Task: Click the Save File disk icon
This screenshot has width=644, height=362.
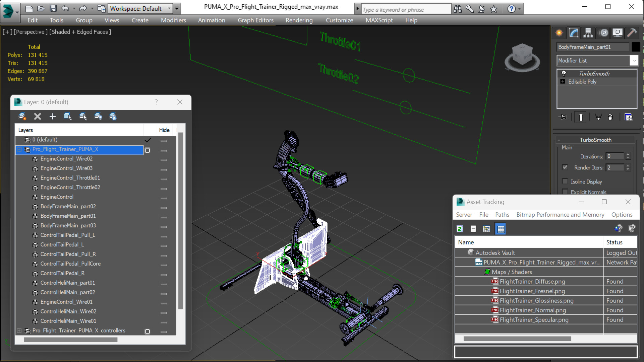Action: (53, 8)
